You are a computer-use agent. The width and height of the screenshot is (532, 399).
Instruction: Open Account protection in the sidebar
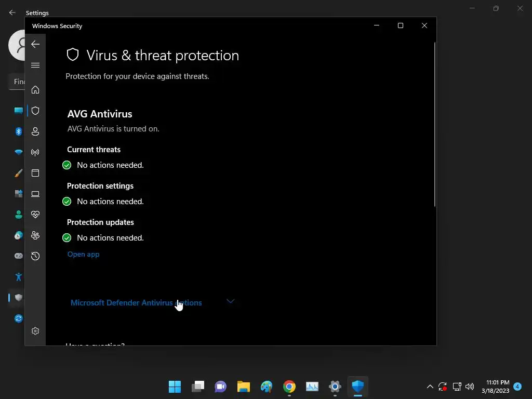[35, 131]
